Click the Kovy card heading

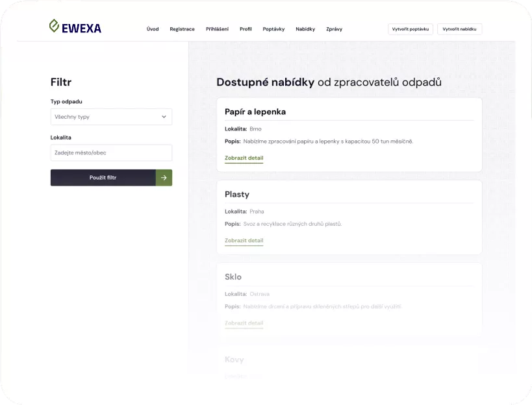pyautogui.click(x=234, y=360)
